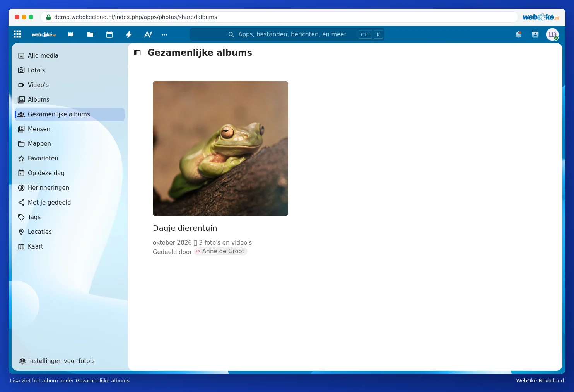Click the Anne de Groot user chip
574x392 pixels.
click(x=220, y=251)
